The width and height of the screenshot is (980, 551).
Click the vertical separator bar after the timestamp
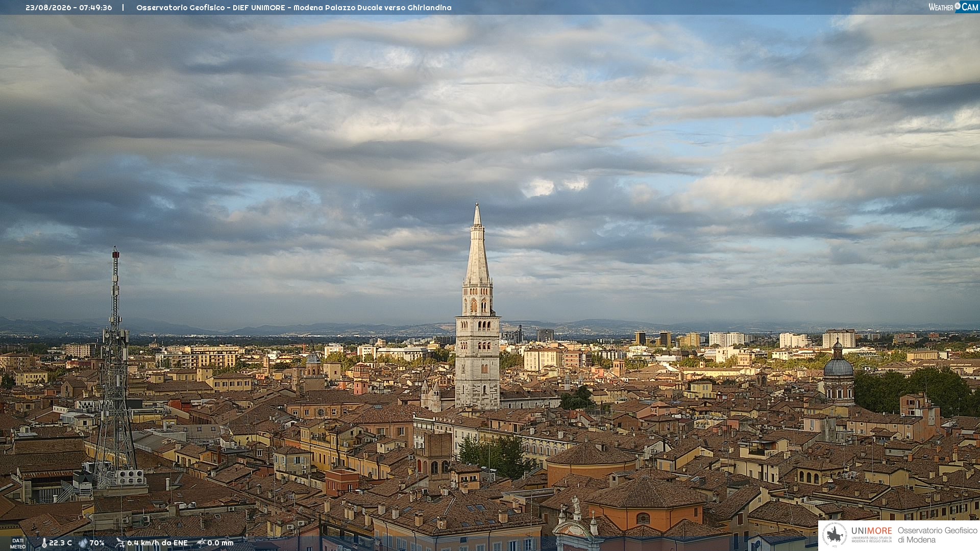(x=123, y=8)
